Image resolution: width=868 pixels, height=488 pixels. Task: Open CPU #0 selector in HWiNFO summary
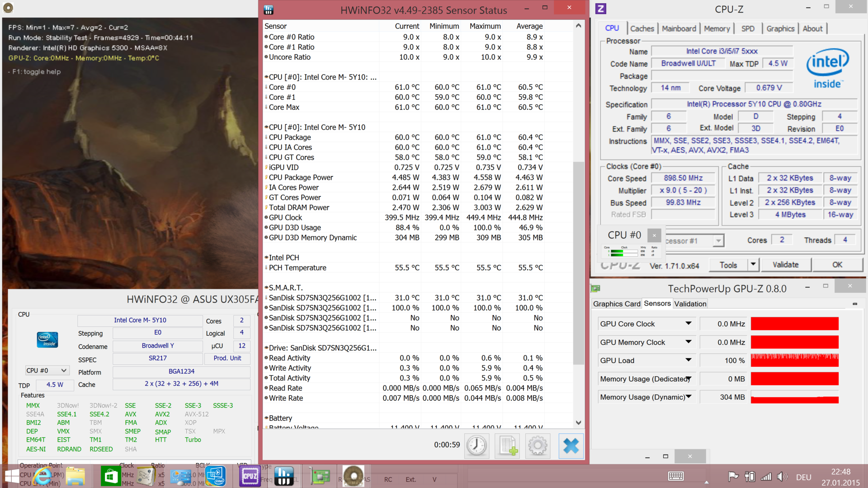(x=47, y=371)
